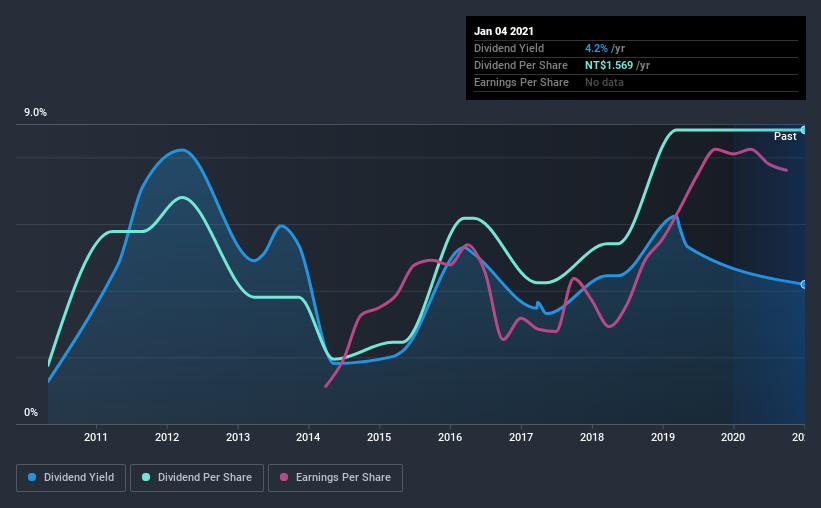Click the Dividend Per Share label in tooltip
The height and width of the screenshot is (508, 821).
[x=520, y=65]
